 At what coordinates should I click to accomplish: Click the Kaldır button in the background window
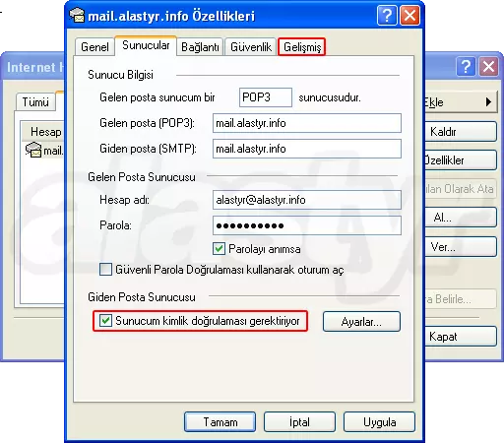coord(461,132)
